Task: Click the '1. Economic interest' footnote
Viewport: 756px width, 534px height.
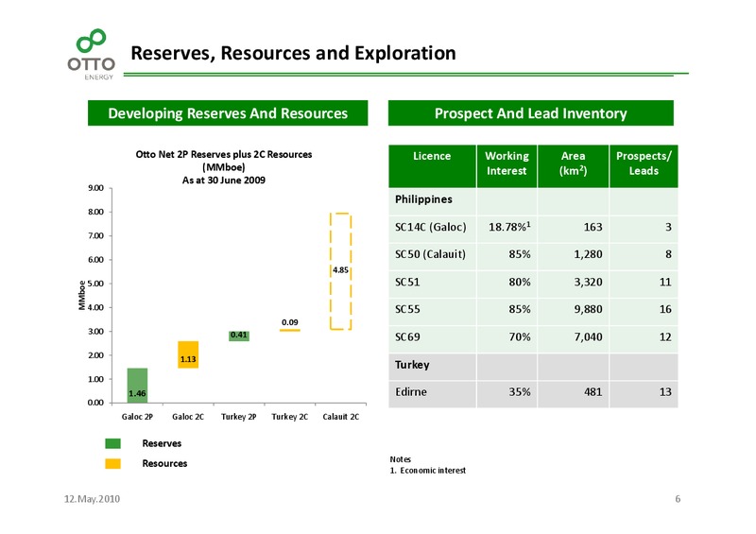Action: (x=428, y=471)
